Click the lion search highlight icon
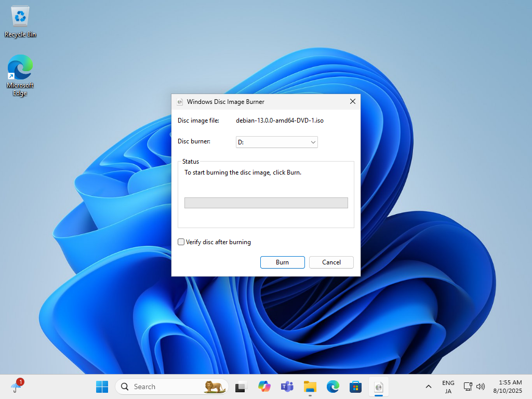 coord(215,387)
